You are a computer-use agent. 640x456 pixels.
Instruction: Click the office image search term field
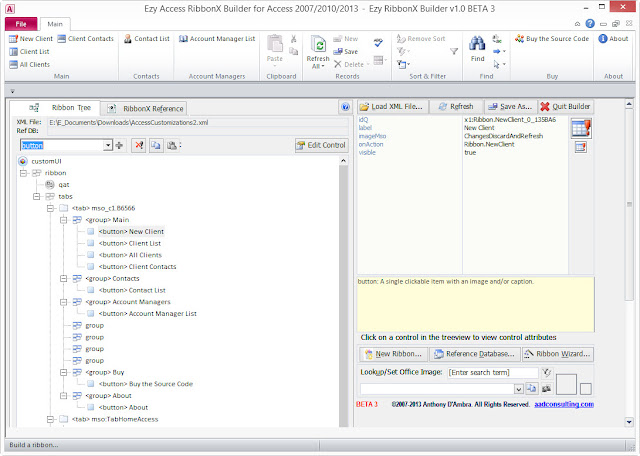pos(493,373)
